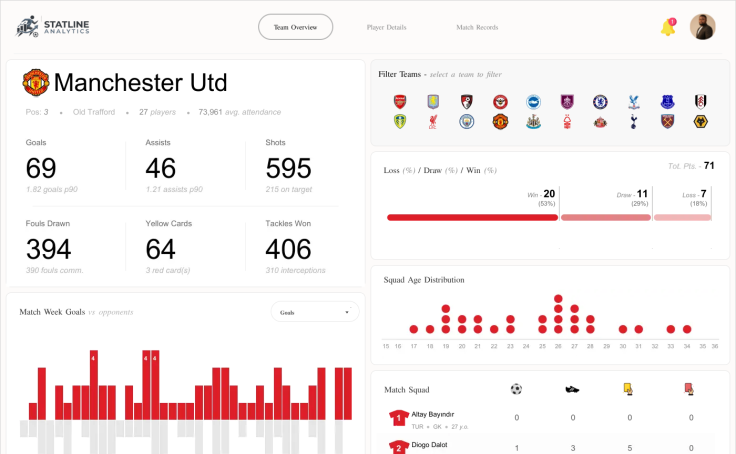Filter teams by Brighton crest

tap(533, 101)
